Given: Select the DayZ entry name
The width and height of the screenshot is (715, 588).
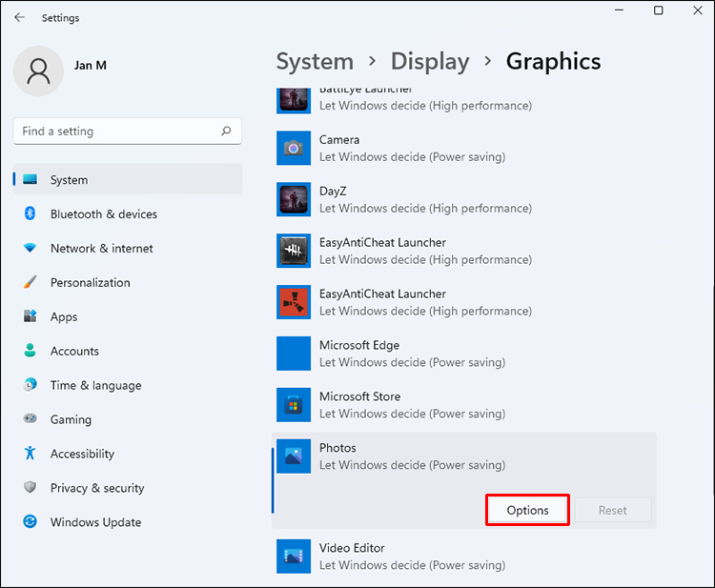Looking at the screenshot, I should [x=333, y=191].
